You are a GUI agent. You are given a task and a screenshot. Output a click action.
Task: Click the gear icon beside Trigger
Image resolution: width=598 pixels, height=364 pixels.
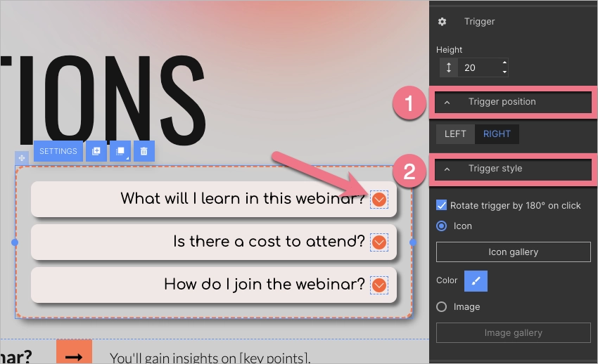click(x=442, y=22)
